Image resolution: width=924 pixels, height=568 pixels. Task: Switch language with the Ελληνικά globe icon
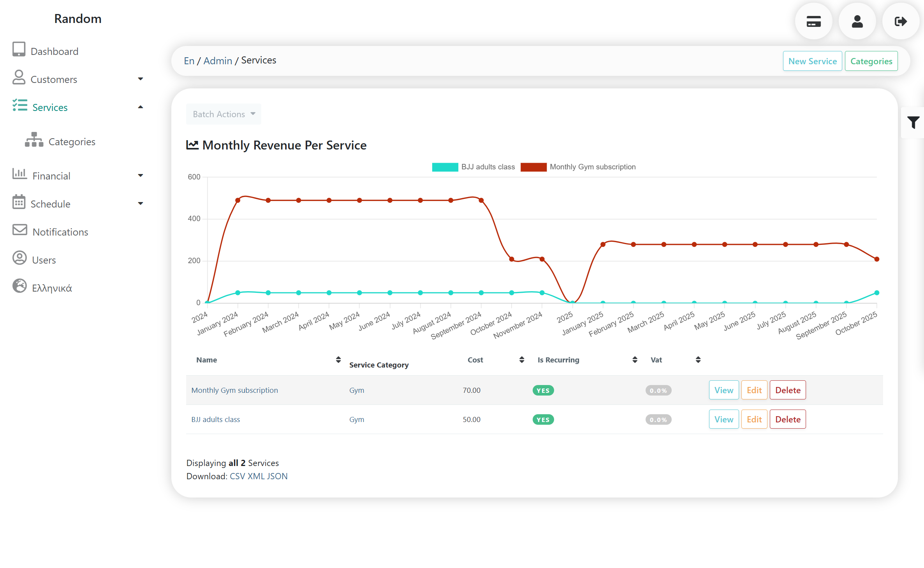coord(19,286)
